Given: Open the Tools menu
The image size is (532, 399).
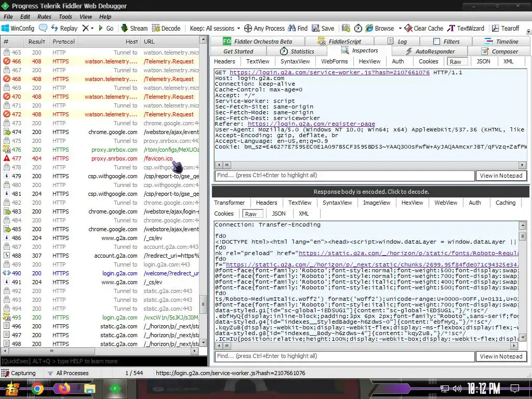Looking at the screenshot, I should tap(65, 17).
